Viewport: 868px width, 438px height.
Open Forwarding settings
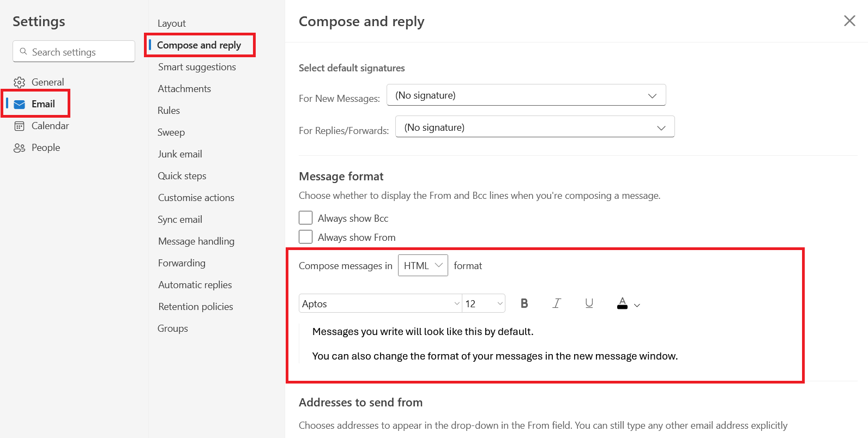[182, 263]
